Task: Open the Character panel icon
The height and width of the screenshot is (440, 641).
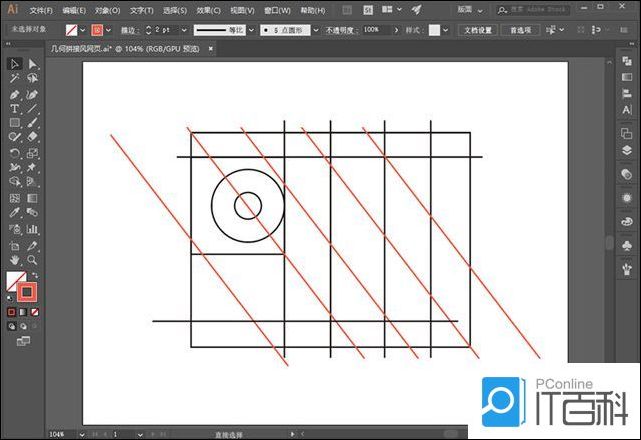Action: (627, 110)
